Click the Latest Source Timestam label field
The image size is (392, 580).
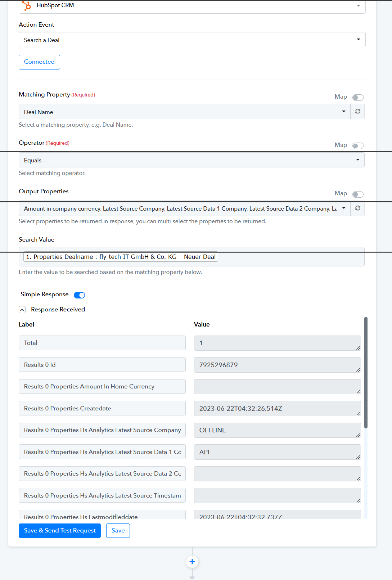click(x=102, y=495)
